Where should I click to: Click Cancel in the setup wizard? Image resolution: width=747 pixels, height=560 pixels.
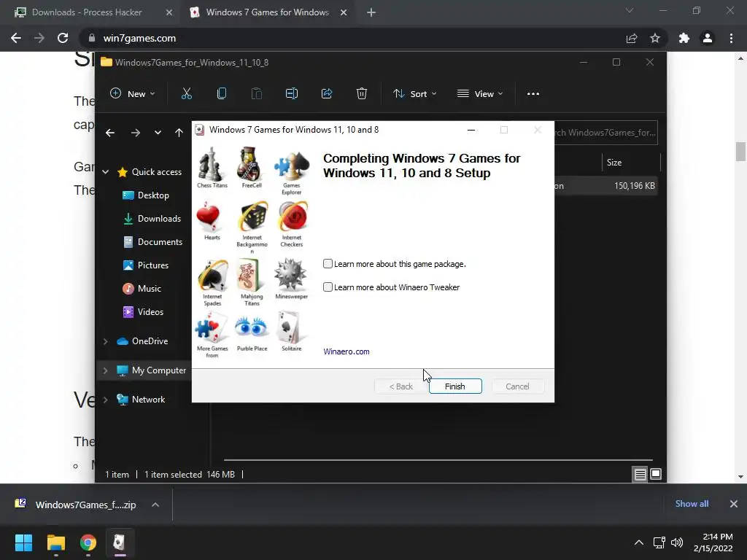point(517,386)
